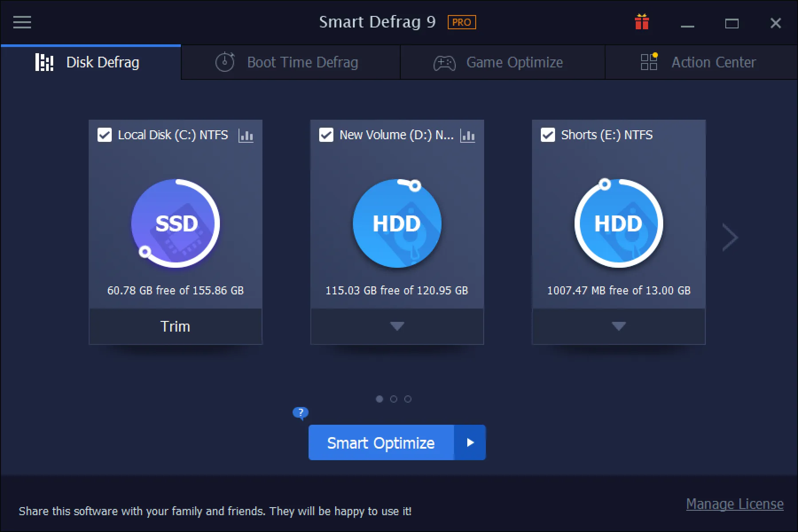This screenshot has width=798, height=532.
Task: Click the share software message text
Action: click(215, 511)
